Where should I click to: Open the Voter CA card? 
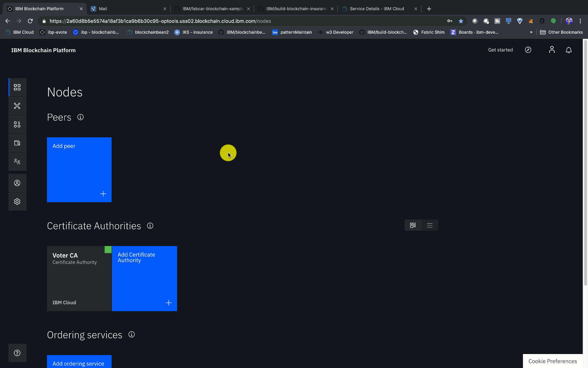(79, 278)
